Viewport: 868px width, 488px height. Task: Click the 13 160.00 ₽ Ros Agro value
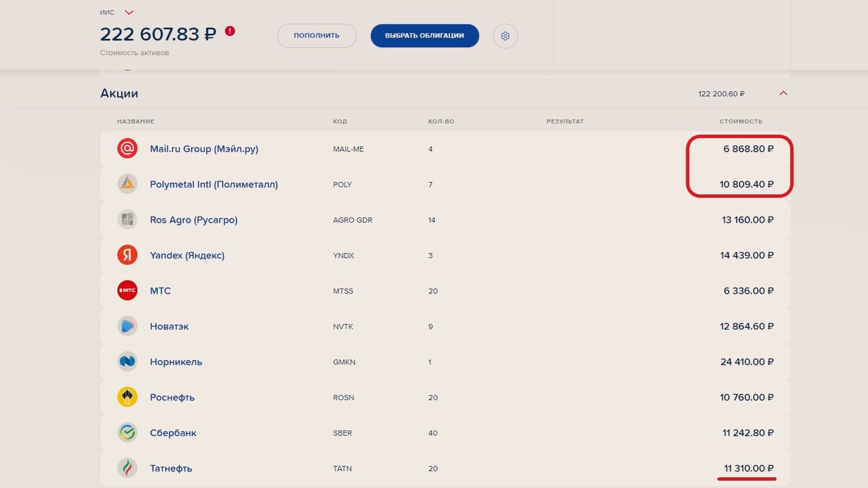tap(747, 220)
